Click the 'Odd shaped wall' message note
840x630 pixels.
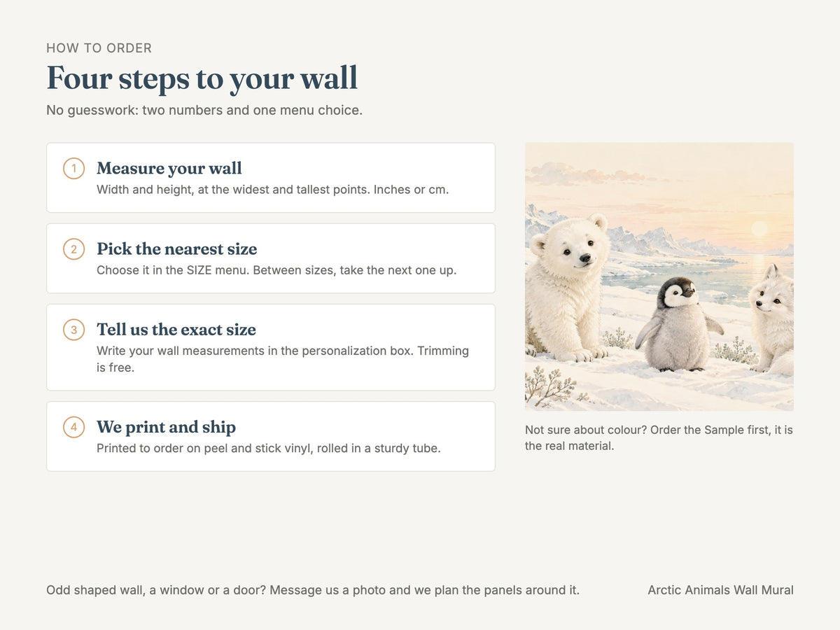313,590
